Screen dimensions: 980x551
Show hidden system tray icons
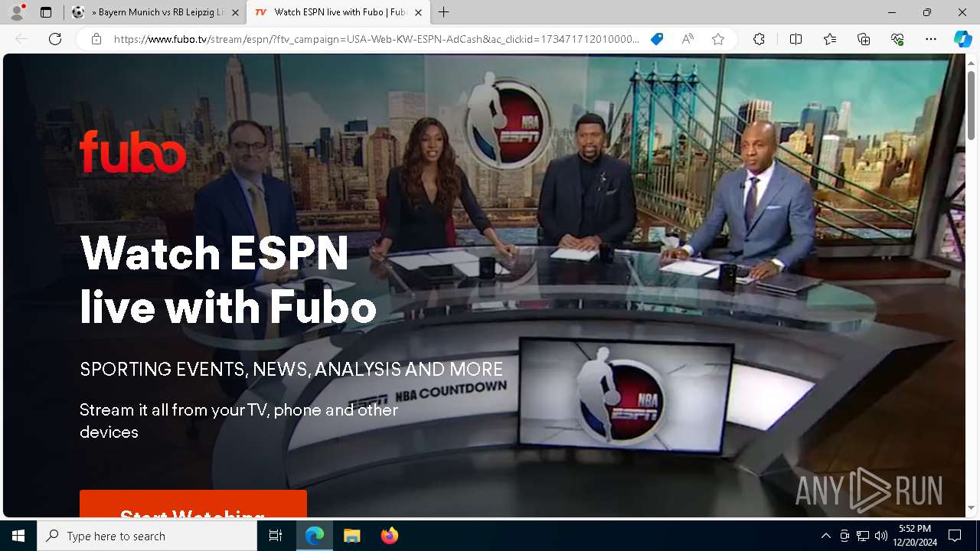(825, 536)
